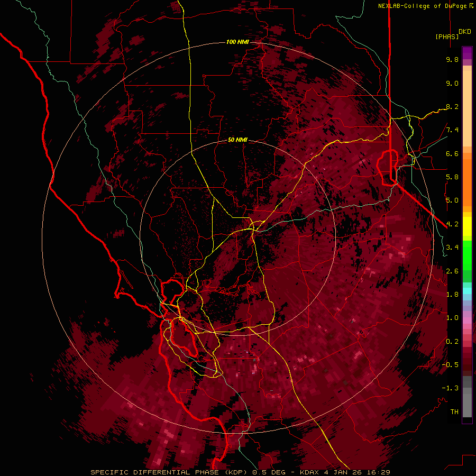The width and height of the screenshot is (476, 476).
Task: Pick the yellow band of the color bar
Action: pyautogui.click(x=467, y=226)
